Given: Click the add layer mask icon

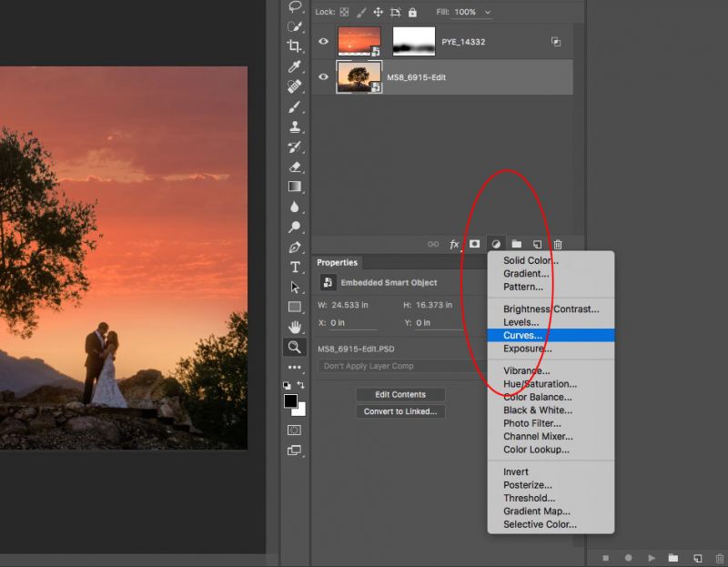Looking at the screenshot, I should (x=474, y=244).
